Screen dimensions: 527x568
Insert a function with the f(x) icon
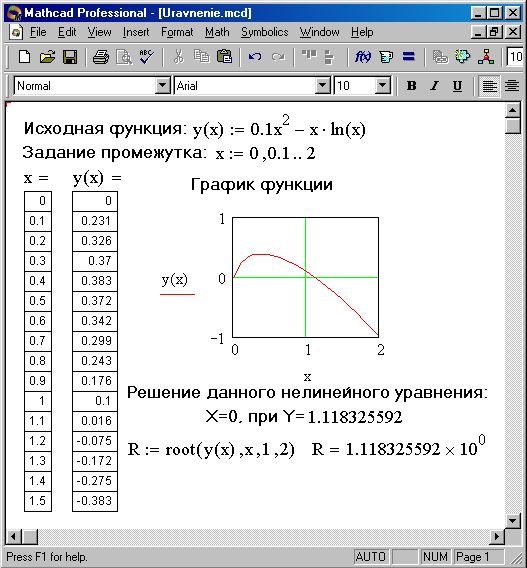[x=363, y=57]
